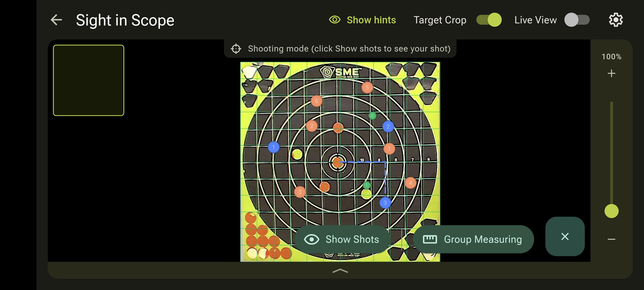Screen dimensions: 644x290
Task: Select orange shot marker 1
Action: [x=389, y=149]
